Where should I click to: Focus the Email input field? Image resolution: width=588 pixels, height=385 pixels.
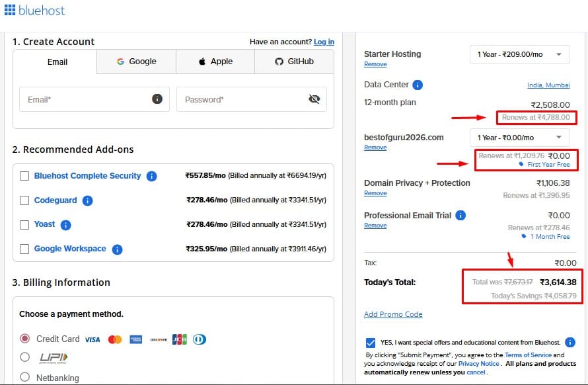coord(94,99)
